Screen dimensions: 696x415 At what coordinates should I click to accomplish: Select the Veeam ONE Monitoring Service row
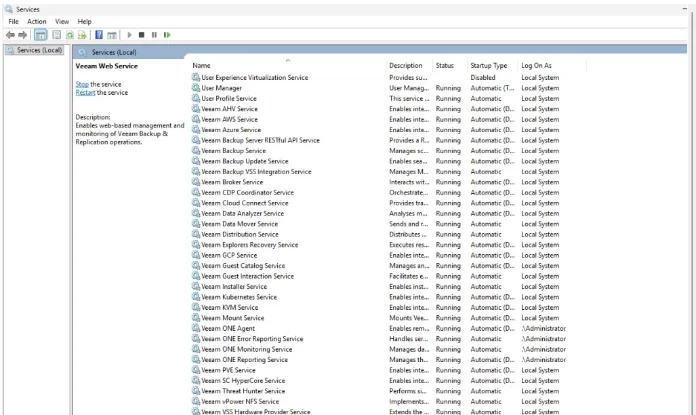tap(246, 349)
